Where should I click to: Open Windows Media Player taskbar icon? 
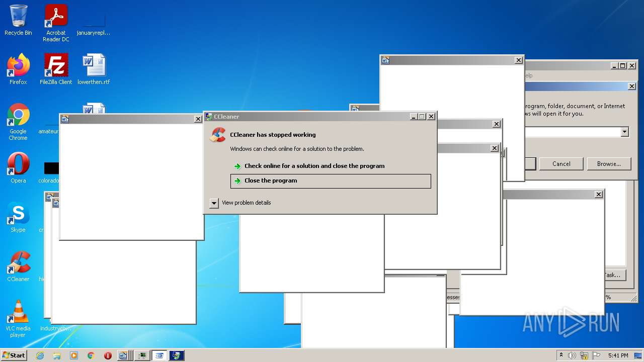tap(74, 355)
